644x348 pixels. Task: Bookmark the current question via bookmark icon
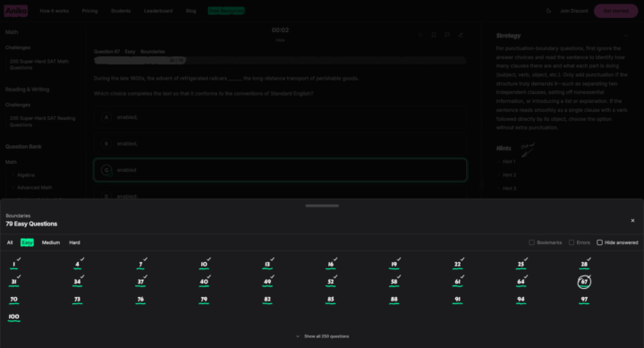(x=434, y=35)
